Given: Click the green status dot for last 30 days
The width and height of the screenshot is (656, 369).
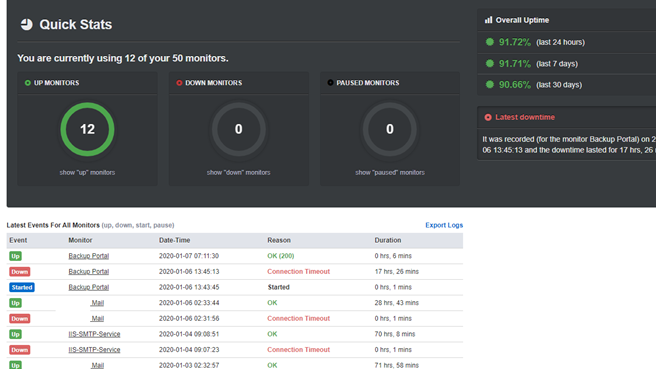Looking at the screenshot, I should pos(489,85).
